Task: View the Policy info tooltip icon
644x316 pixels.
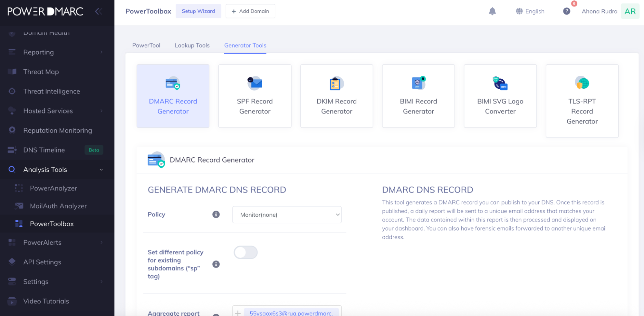Action: pyautogui.click(x=216, y=214)
